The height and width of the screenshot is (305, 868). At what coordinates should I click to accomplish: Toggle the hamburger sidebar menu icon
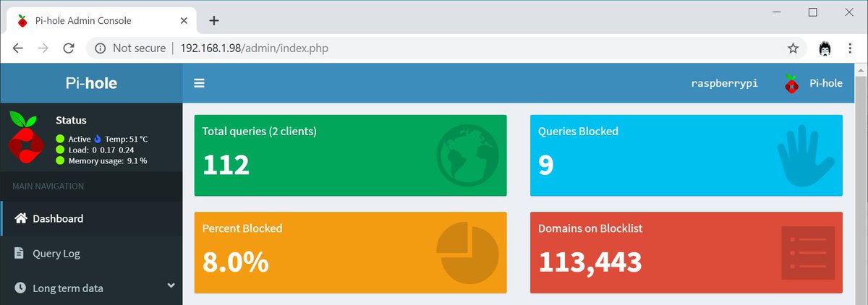199,83
